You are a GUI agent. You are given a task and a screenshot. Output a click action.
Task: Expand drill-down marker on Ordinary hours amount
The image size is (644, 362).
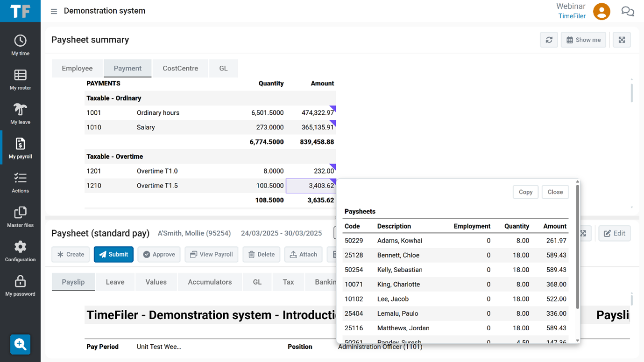333,108
